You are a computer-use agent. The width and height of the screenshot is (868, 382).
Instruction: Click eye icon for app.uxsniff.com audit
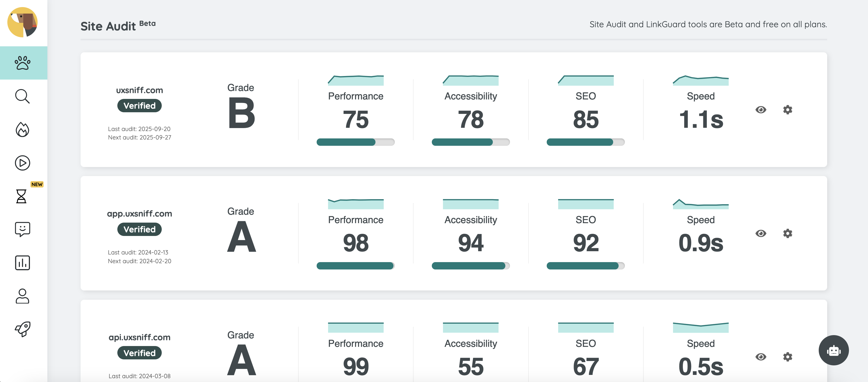click(x=760, y=233)
